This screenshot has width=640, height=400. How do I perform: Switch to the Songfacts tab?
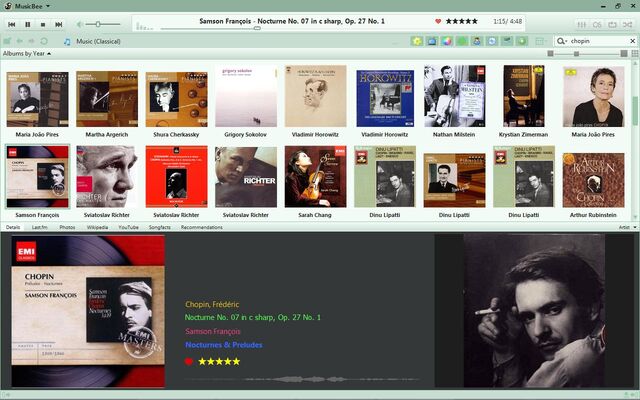(x=160, y=227)
